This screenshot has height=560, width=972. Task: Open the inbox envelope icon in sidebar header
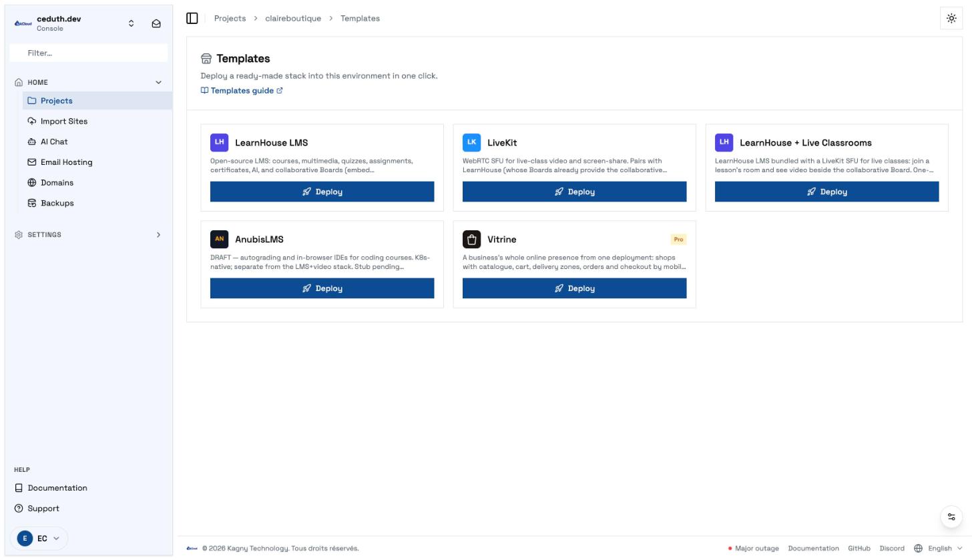156,23
